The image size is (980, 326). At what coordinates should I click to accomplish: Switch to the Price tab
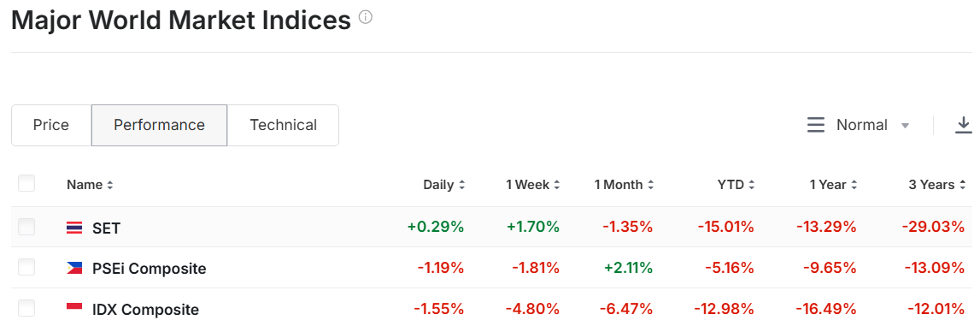tap(51, 125)
